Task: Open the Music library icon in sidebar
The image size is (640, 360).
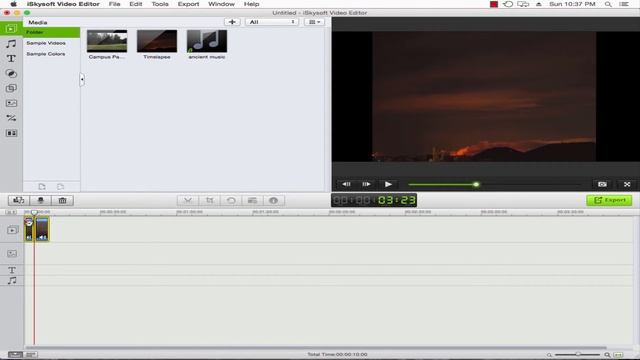Action: point(11,44)
